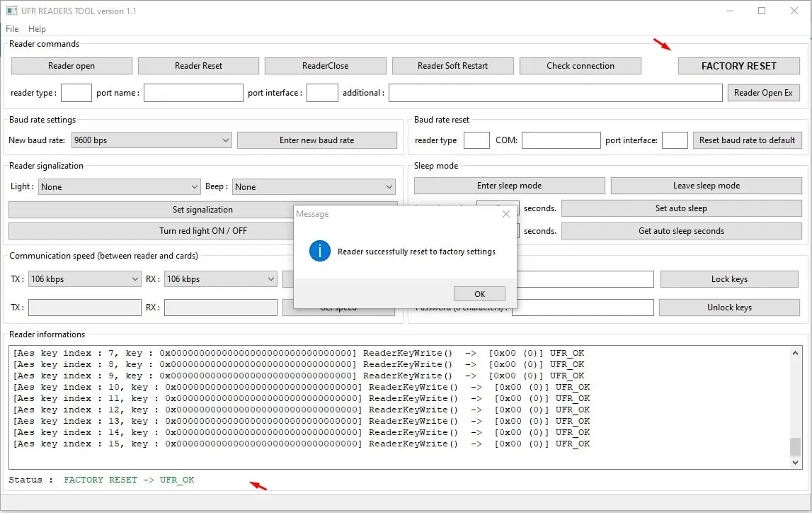Click Get auto sleep seconds button
This screenshot has height=513, width=812.
click(x=682, y=231)
